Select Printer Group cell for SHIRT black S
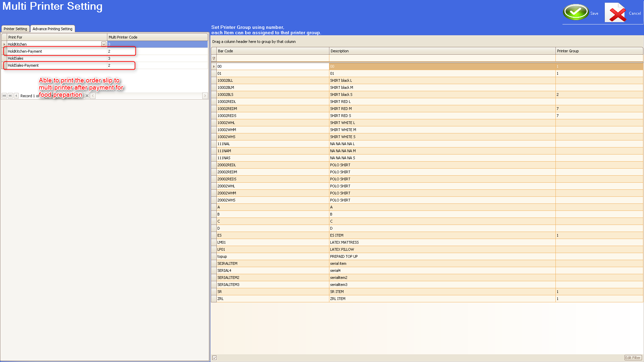644x362 pixels. [x=599, y=95]
